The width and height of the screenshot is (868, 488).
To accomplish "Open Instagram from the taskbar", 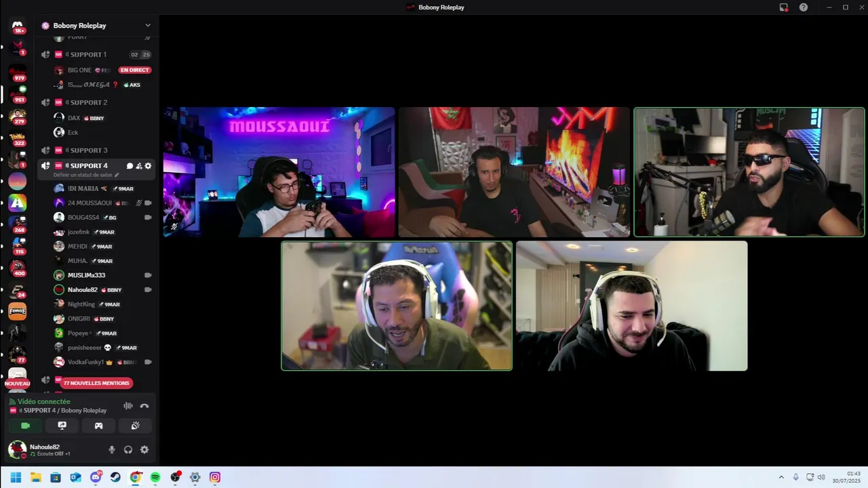I will tap(215, 477).
